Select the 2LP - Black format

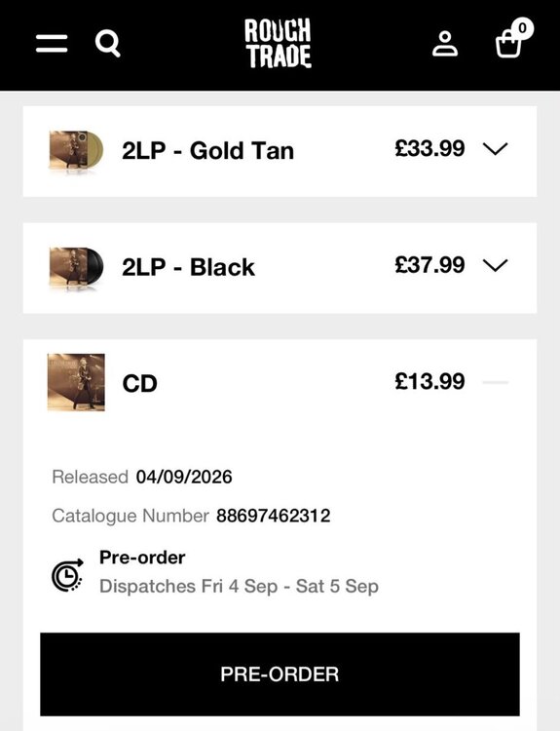click(x=188, y=268)
